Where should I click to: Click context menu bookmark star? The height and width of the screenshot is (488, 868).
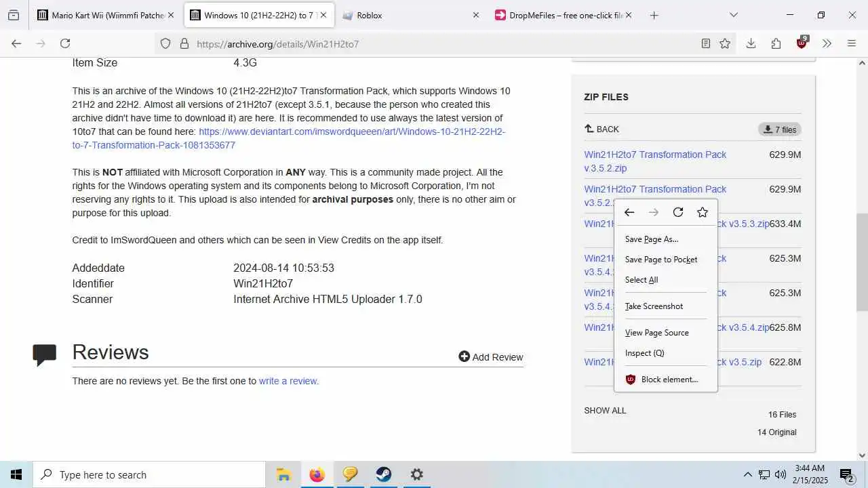point(703,212)
